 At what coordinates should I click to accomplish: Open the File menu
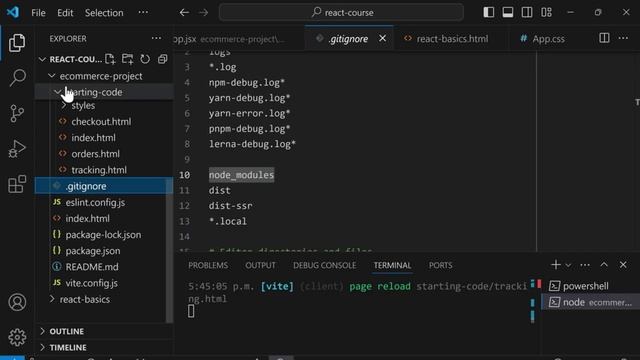38,13
